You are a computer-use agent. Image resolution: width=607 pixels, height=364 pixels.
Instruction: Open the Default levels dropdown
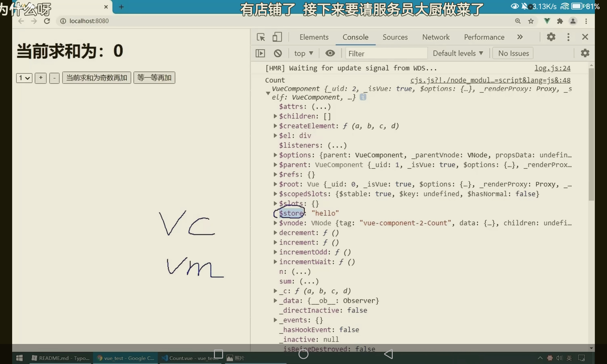coord(458,53)
